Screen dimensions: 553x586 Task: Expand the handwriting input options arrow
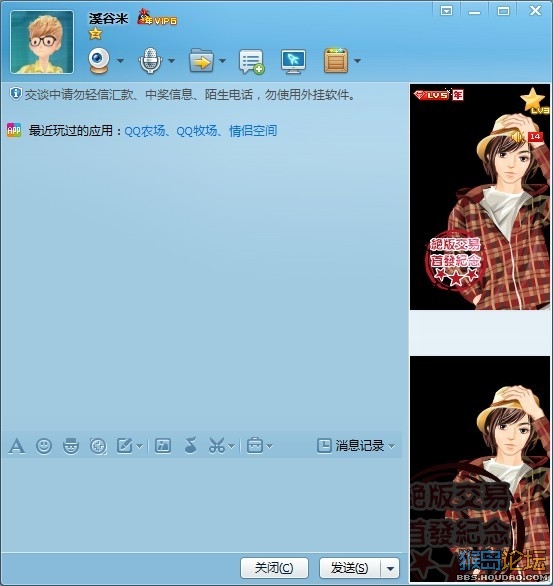pyautogui.click(x=139, y=446)
